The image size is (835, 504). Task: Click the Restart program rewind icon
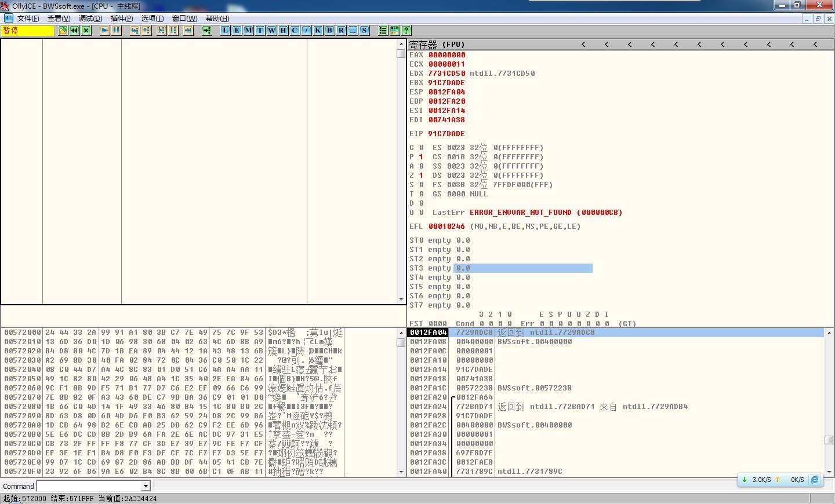point(75,31)
